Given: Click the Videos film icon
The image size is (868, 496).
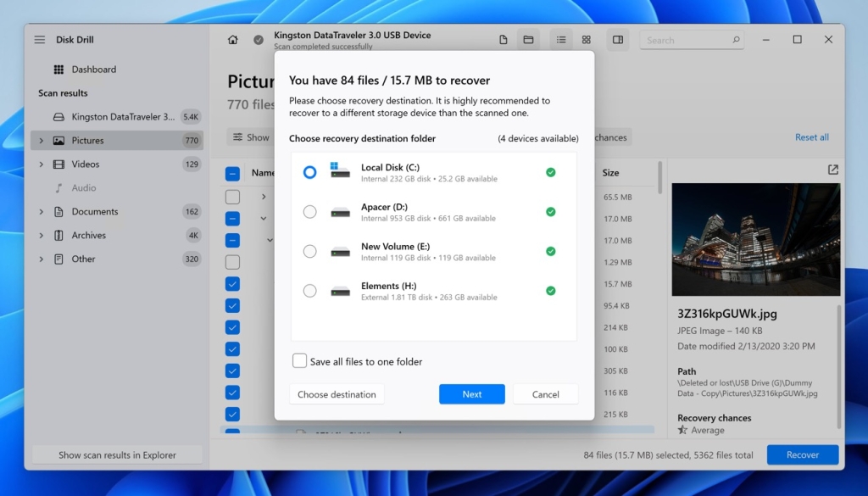Looking at the screenshot, I should tap(58, 164).
